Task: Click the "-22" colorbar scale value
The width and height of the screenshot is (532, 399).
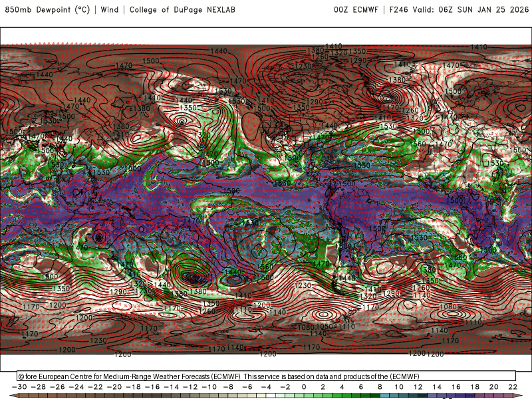Action: 95,387
